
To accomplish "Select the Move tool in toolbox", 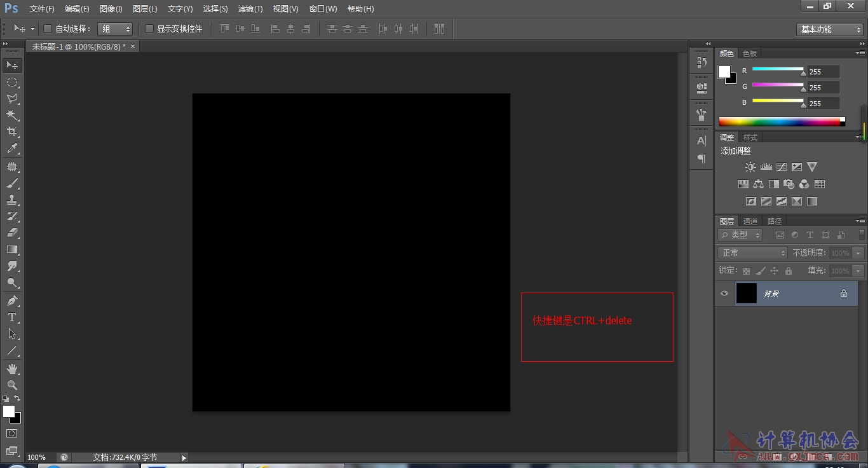I will click(12, 65).
